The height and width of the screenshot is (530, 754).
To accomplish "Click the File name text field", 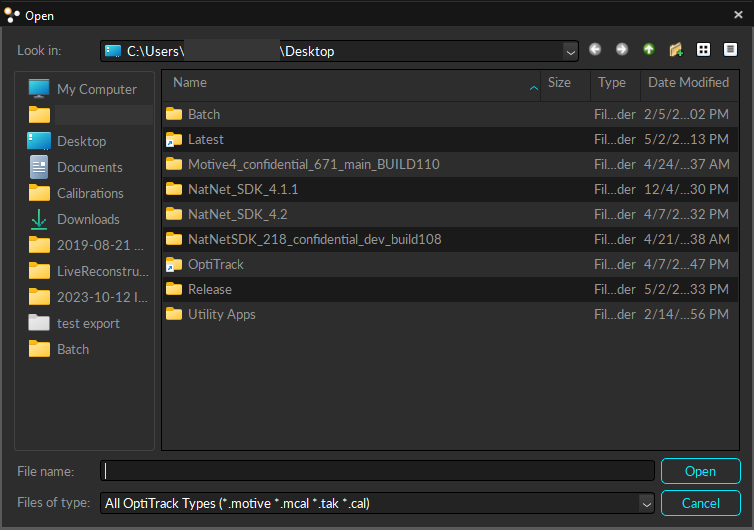I will 378,471.
